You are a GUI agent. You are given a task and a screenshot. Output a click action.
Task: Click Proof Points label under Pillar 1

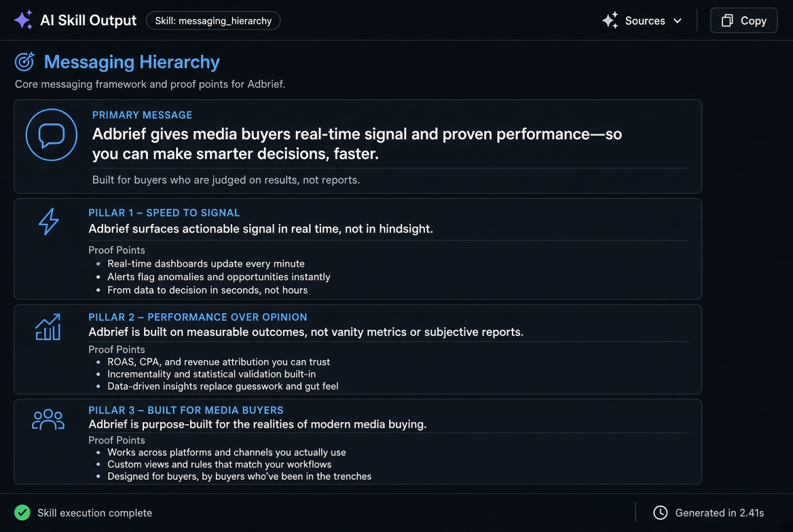coord(116,250)
